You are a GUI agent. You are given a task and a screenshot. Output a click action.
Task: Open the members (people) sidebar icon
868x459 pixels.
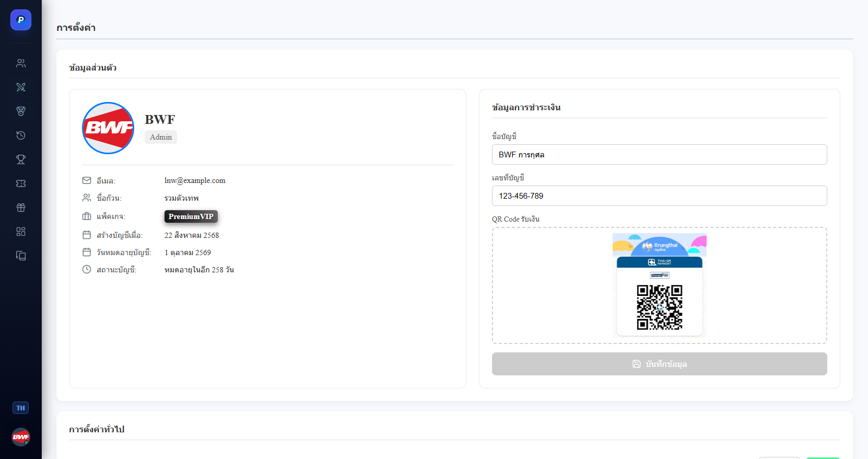[x=21, y=63]
